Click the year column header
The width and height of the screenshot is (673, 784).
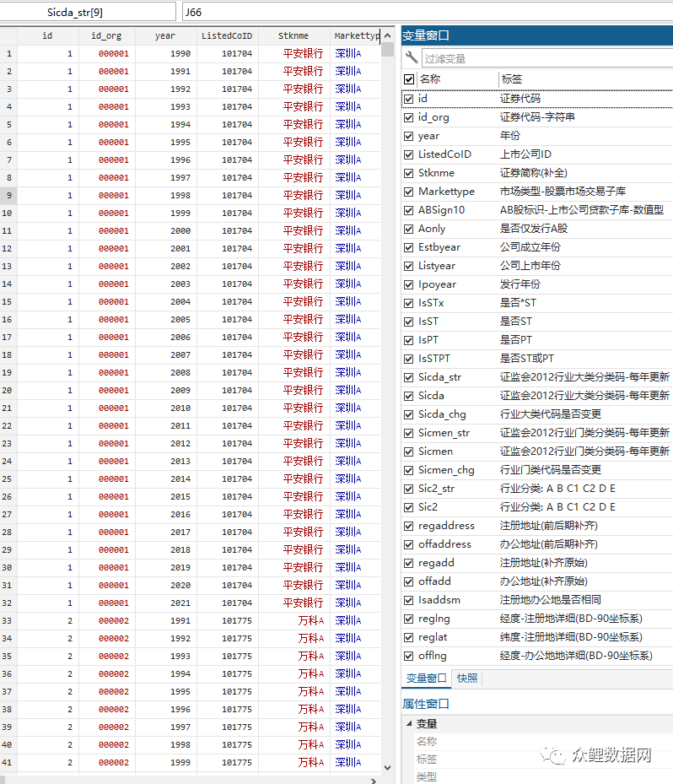pyautogui.click(x=165, y=35)
